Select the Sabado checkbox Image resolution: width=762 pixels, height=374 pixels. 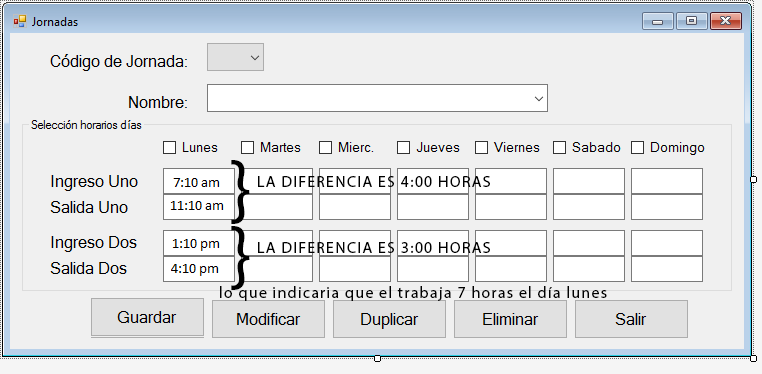click(559, 148)
